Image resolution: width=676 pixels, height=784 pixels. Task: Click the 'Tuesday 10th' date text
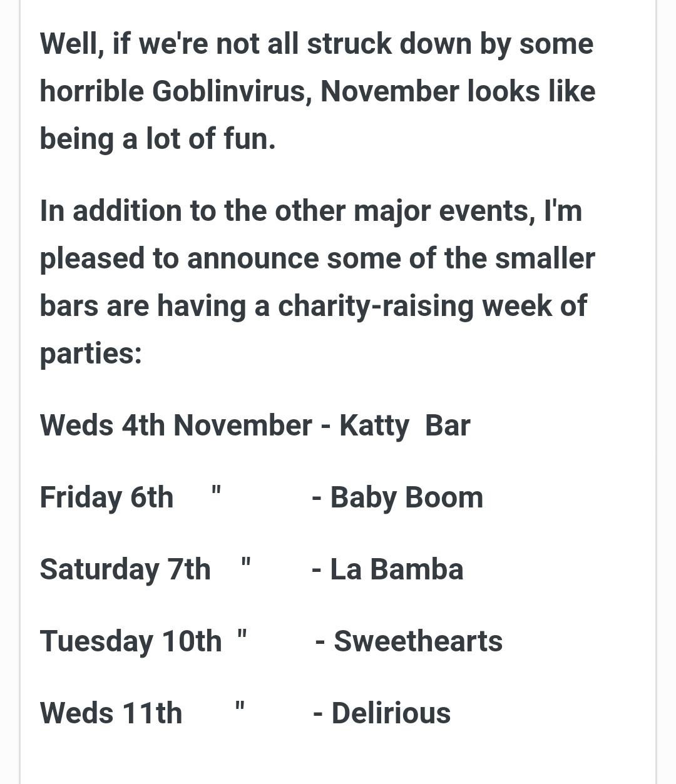click(x=131, y=642)
